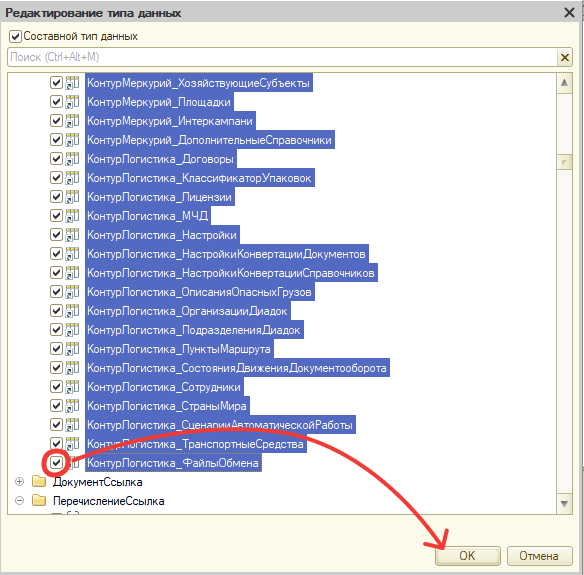Select row КонтурЛогистика_СтраныМира
Image resolution: width=584 pixels, height=575 pixels.
tap(167, 406)
